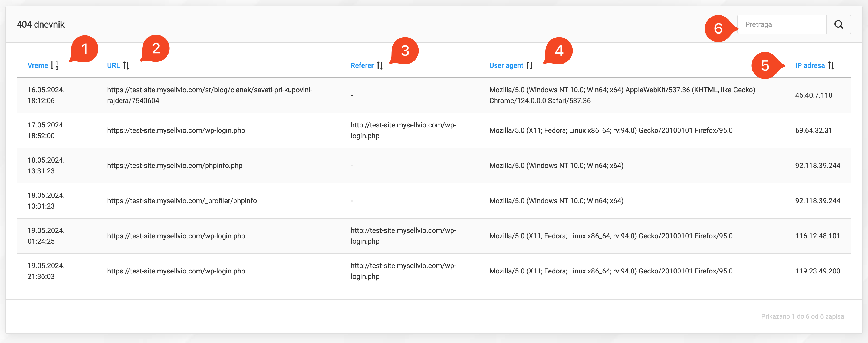868x343 pixels.
Task: Click the phpinfo.php URL entry
Action: 175,166
